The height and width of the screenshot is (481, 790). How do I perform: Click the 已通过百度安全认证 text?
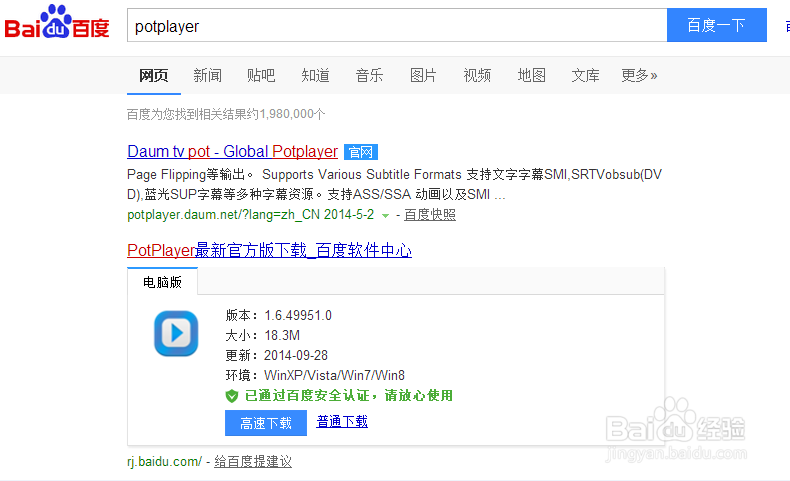[349, 396]
